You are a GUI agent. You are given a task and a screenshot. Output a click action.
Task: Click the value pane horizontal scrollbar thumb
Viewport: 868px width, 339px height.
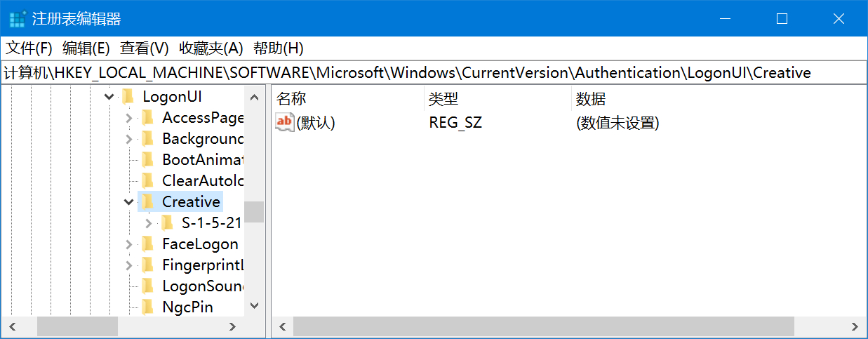[x=544, y=326]
